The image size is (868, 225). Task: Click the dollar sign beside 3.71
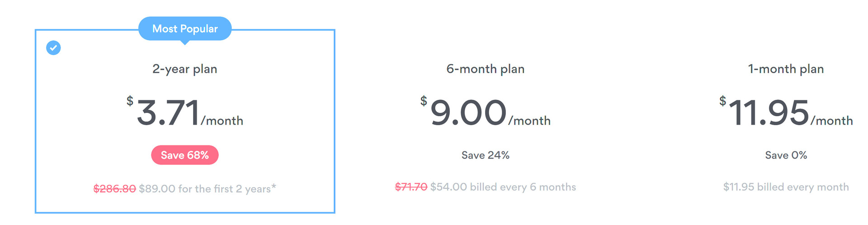coord(130,101)
